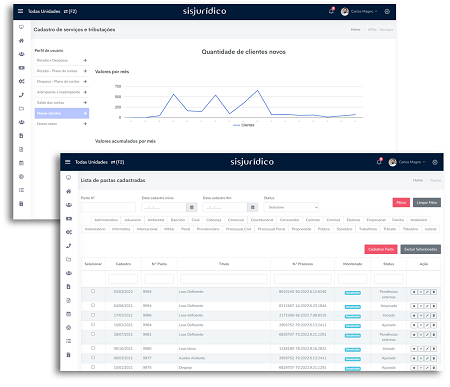Open hamburger menu in the front Lista de pastas window
Screen dimensions: 450x387
tap(67, 162)
